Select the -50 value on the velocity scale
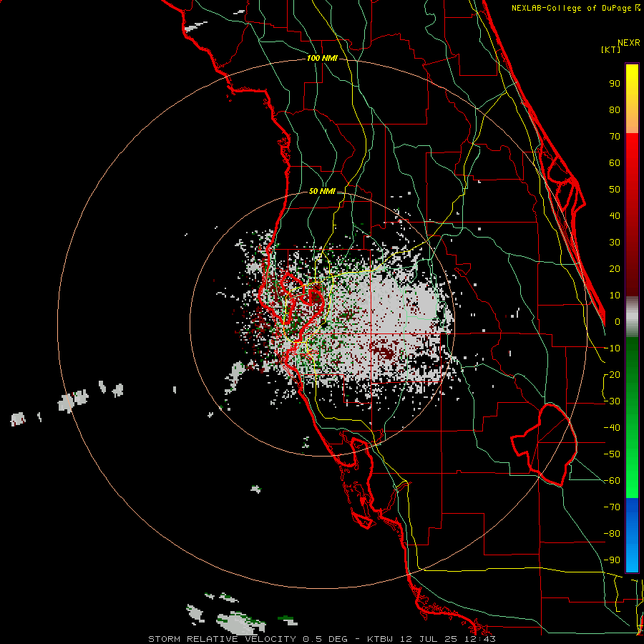644x644 pixels. pyautogui.click(x=612, y=454)
